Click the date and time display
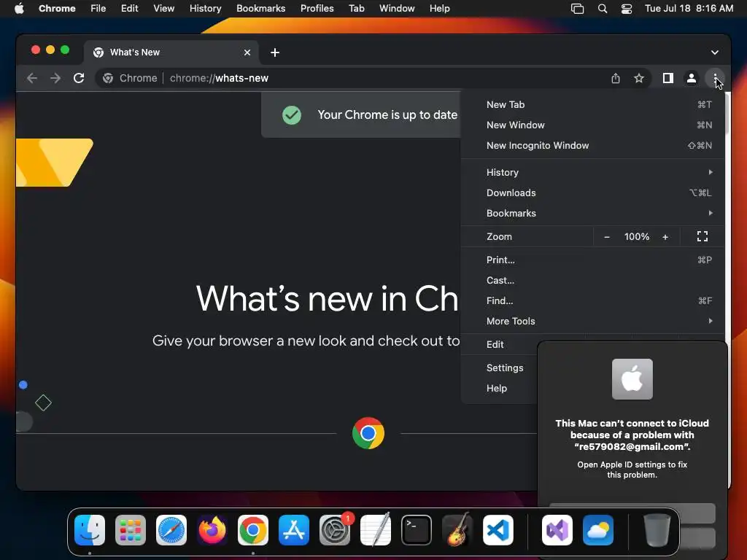The image size is (747, 560). [x=689, y=9]
